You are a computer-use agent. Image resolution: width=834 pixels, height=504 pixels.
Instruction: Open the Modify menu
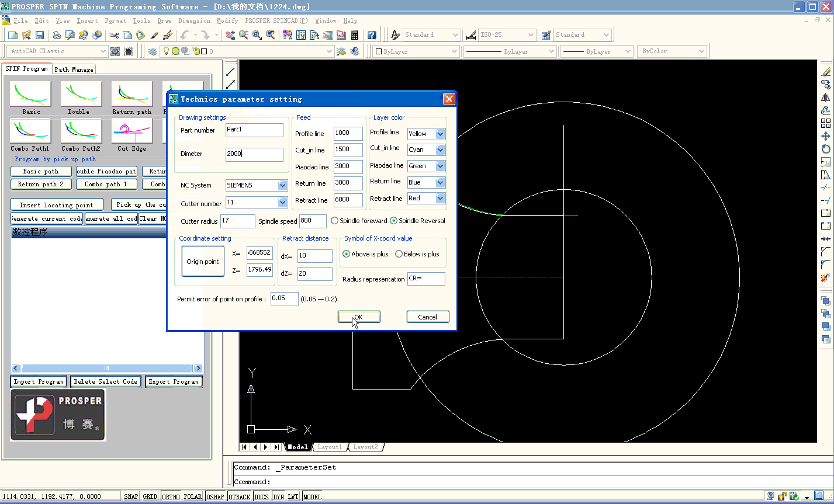point(227,20)
